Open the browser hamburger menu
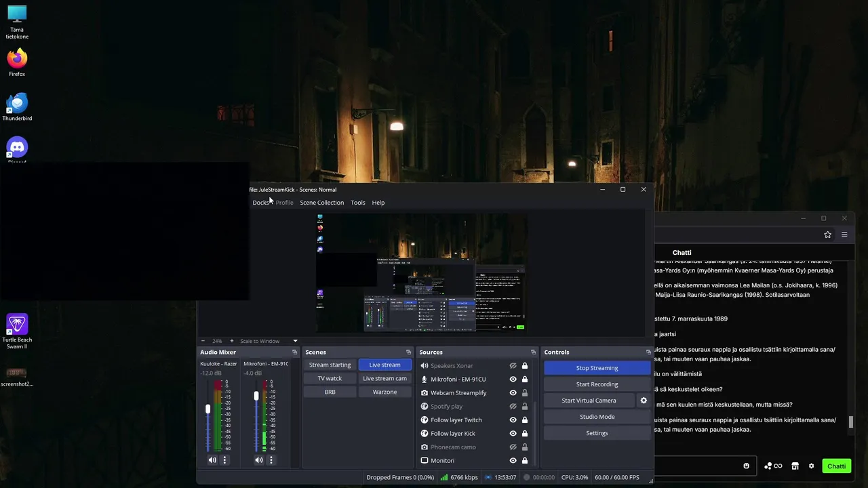Image resolution: width=868 pixels, height=488 pixels. (844, 235)
